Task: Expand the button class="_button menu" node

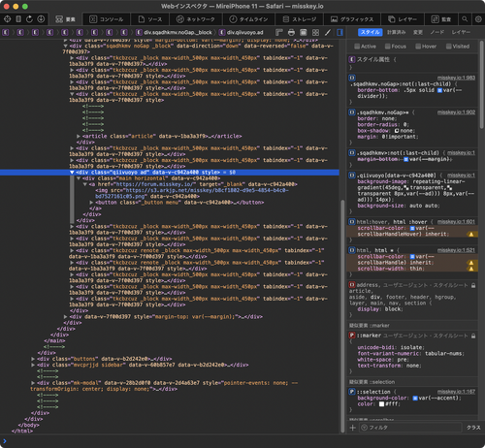Action: pos(91,203)
